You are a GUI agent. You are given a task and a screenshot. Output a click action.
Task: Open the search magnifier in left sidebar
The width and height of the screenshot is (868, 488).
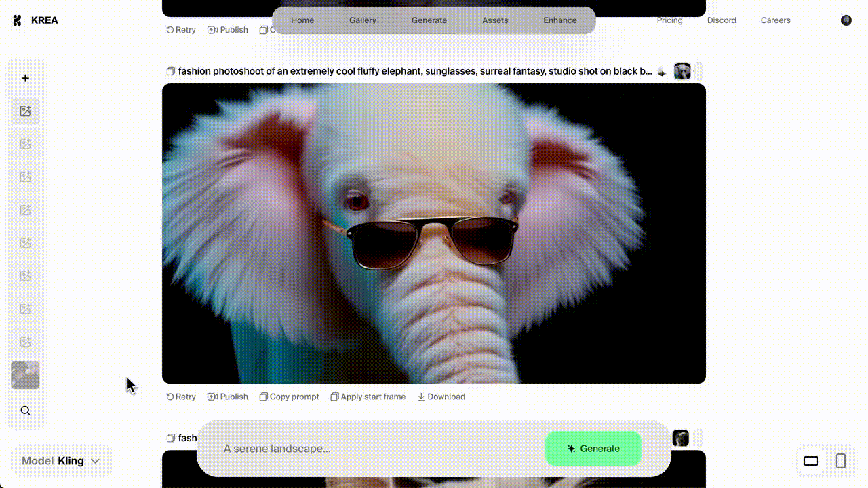point(25,411)
